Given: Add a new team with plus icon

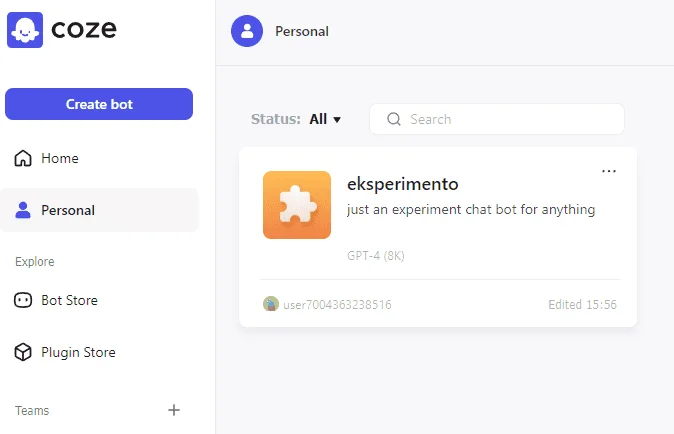Looking at the screenshot, I should [174, 410].
